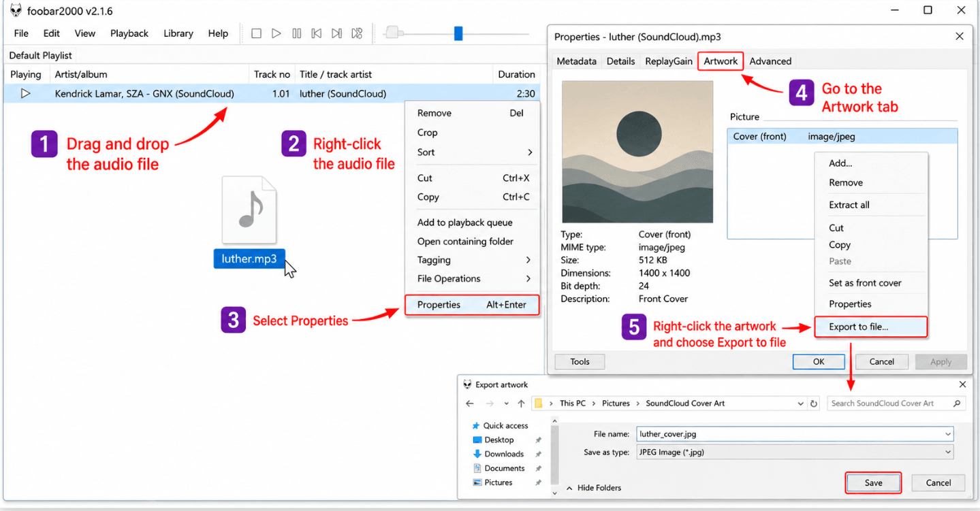Skip to next track with toolbar icon
The image size is (980, 511).
336,33
